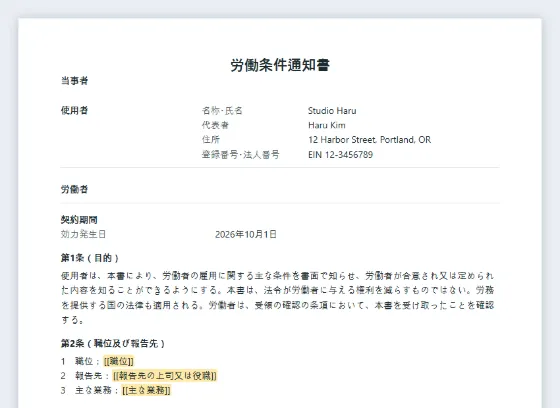The image size is (560, 408).
Task: Select the EIN 12-3456789 value
Action: [x=340, y=155]
